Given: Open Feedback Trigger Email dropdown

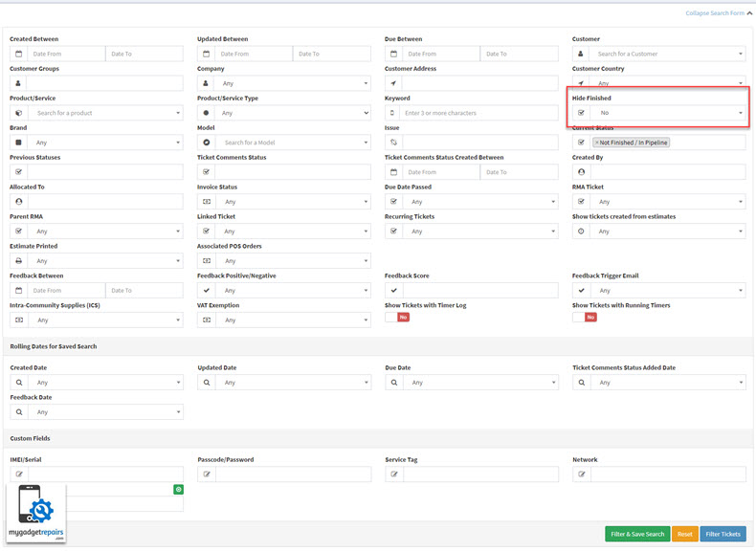Looking at the screenshot, I should 668,290.
